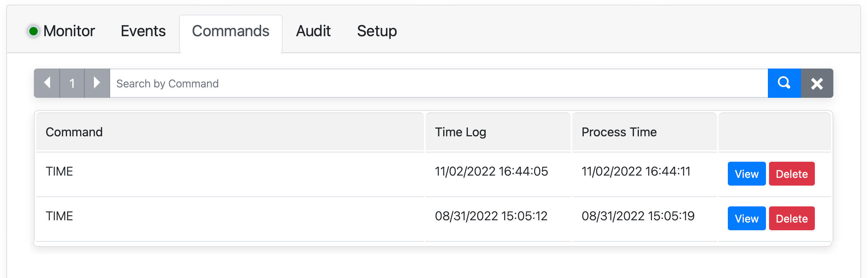The image size is (868, 278).
Task: View the TIME command logged 08/31/2022
Action: (746, 218)
